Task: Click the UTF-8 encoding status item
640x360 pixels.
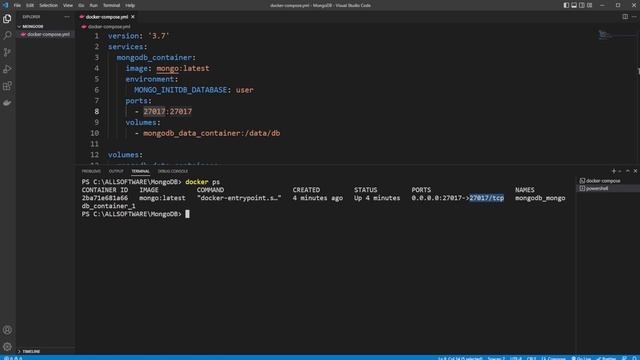Action: tap(516, 358)
